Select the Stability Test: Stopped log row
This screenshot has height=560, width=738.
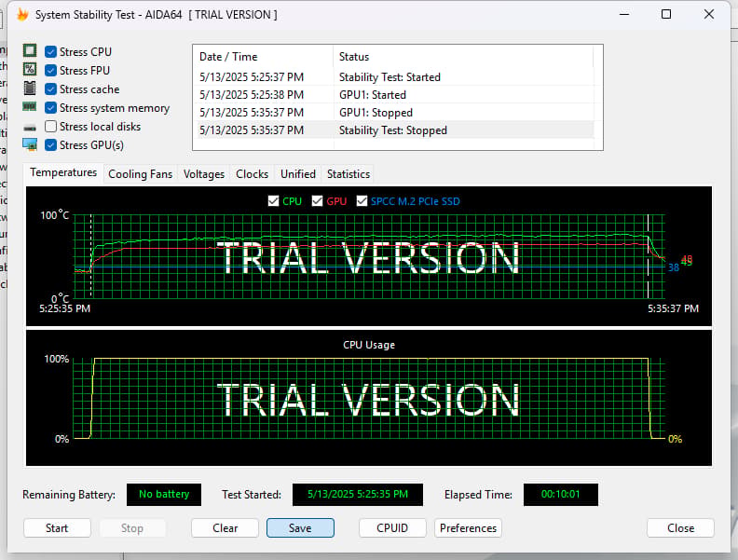coord(393,130)
